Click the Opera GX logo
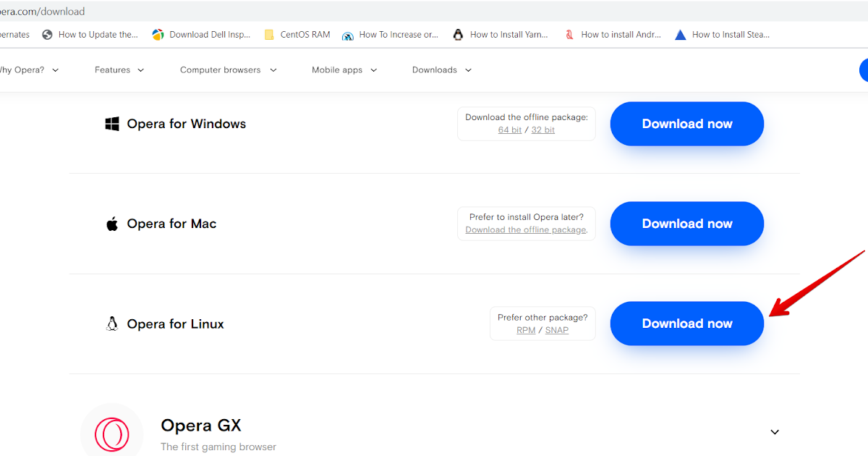 tap(112, 435)
